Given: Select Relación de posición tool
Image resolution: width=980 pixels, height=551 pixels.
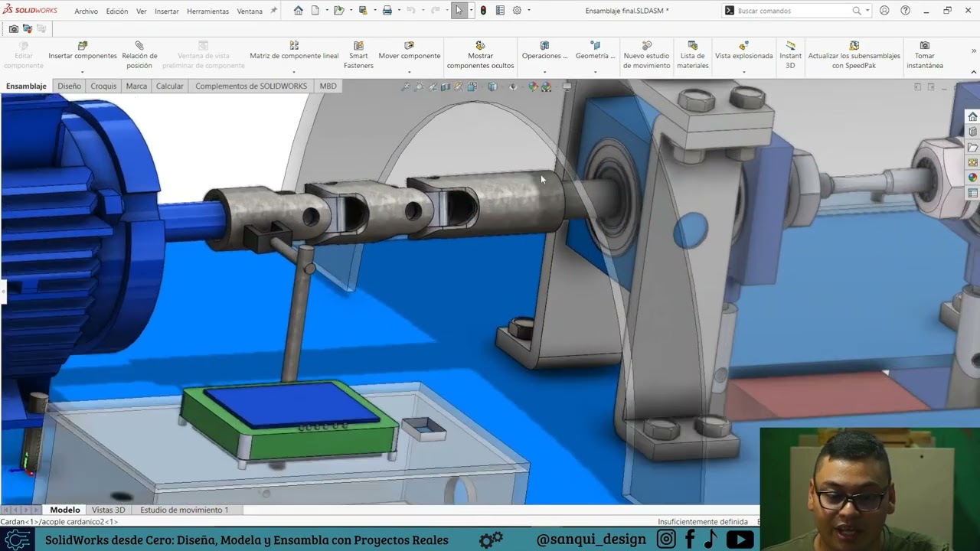Looking at the screenshot, I should click(139, 55).
